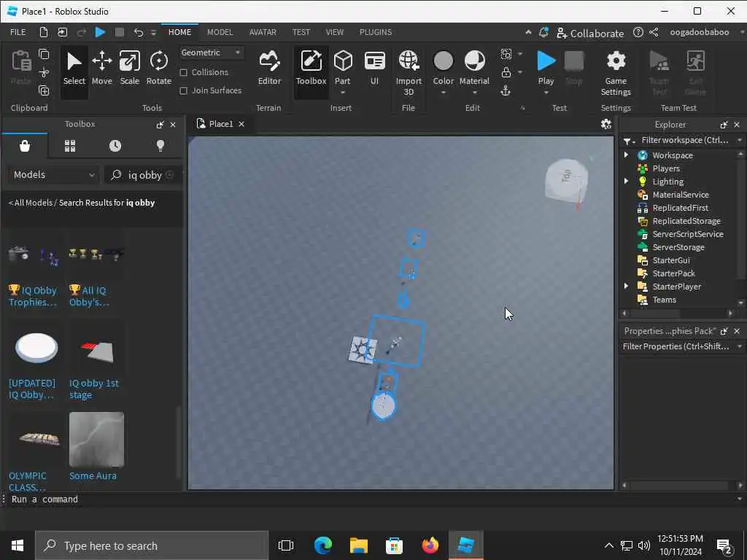Select the Some Aura thumbnail
This screenshot has width=747, height=560.
tap(96, 439)
